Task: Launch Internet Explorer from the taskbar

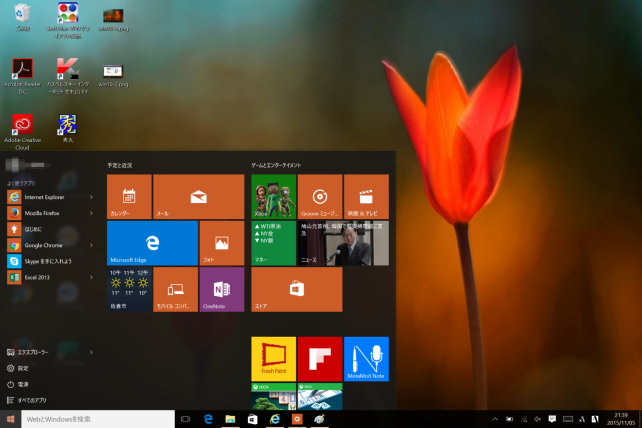Action: click(275, 419)
